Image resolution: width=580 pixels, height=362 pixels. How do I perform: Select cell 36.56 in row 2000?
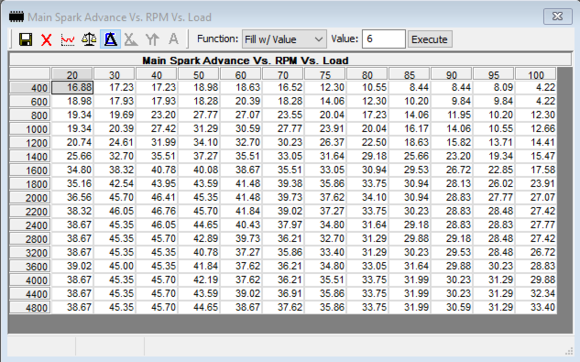(72, 197)
